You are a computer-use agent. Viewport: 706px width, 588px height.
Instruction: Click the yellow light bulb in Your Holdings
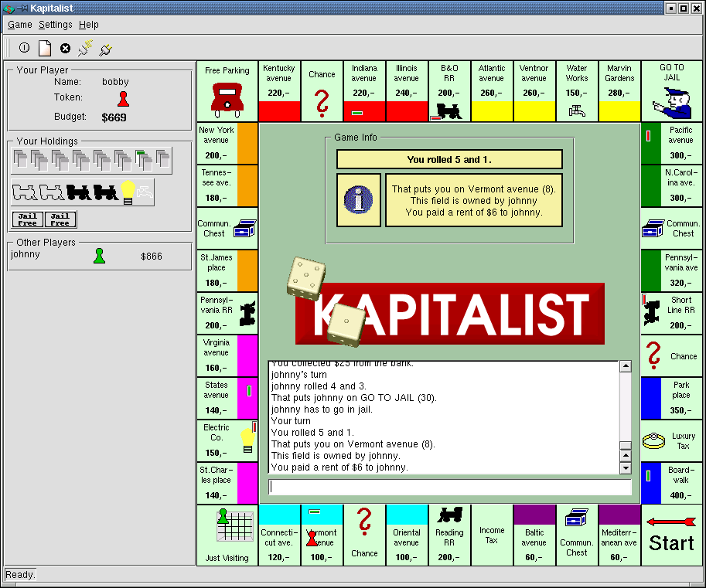(127, 190)
